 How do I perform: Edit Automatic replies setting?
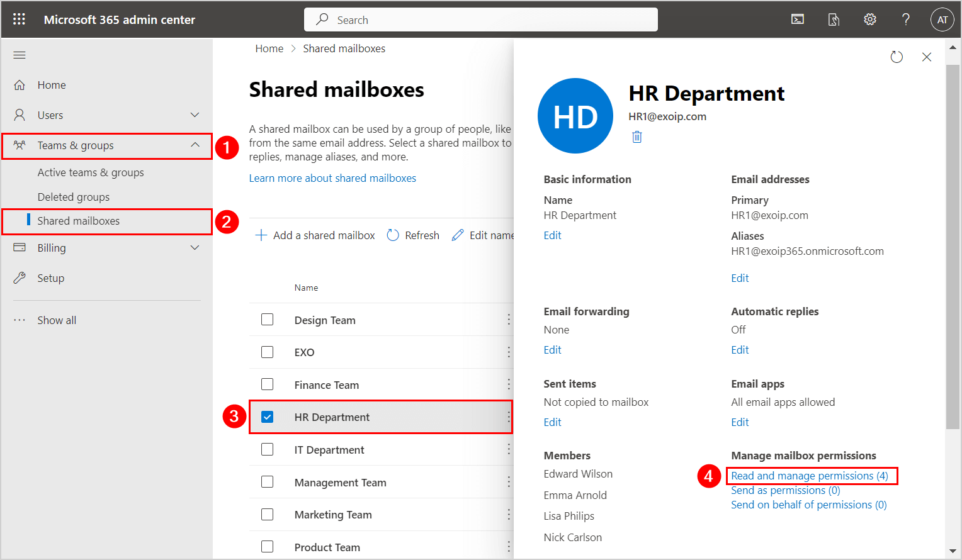740,350
